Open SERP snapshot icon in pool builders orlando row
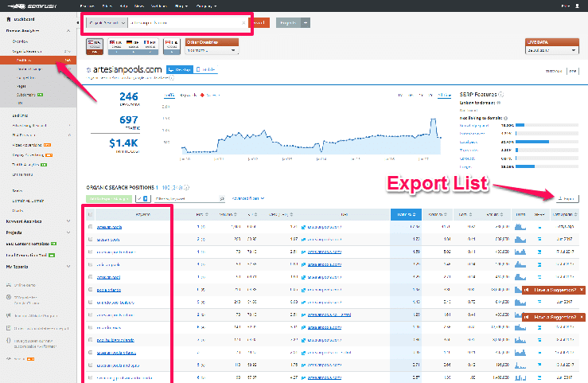The height and width of the screenshot is (383, 588). (x=539, y=340)
